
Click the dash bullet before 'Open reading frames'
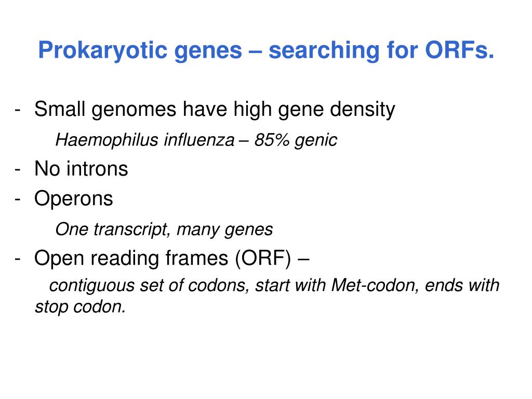pos(18,259)
